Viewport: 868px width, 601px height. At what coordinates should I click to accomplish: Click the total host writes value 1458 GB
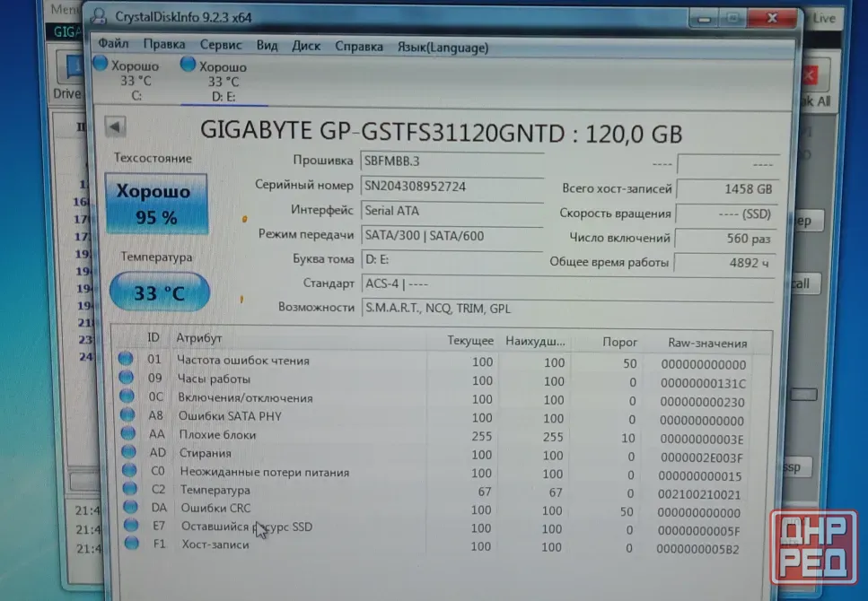coord(727,189)
